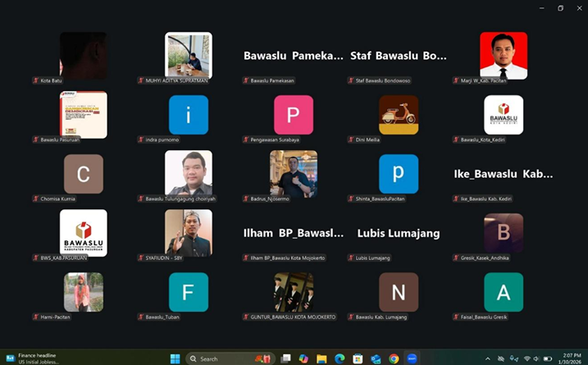Click muted mic icon of Staf Bawaslu Bondowoso
This screenshot has width=588, height=365.
[x=351, y=80]
